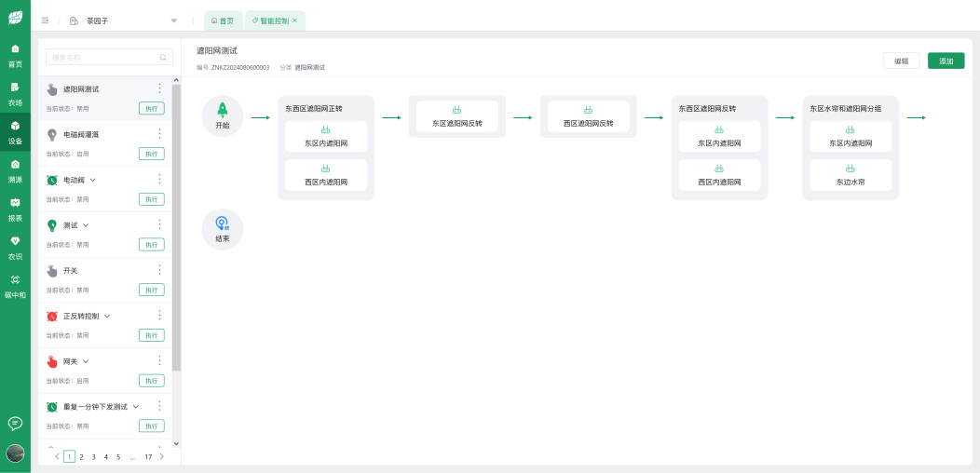The height and width of the screenshot is (473, 980).
Task: Open 农场 in the left sidebar
Action: click(15, 94)
